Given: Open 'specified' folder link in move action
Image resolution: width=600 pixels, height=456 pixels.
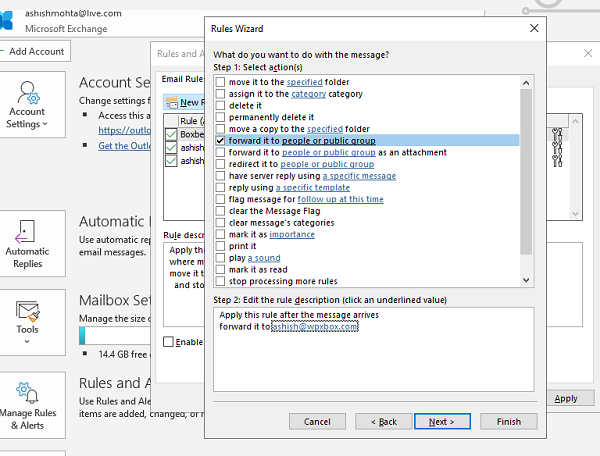Looking at the screenshot, I should coord(305,82).
